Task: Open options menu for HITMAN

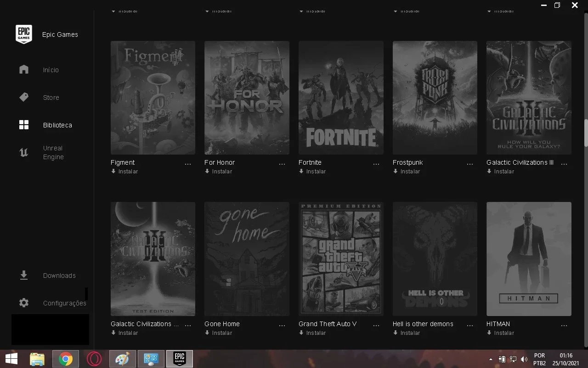Action: (x=564, y=325)
